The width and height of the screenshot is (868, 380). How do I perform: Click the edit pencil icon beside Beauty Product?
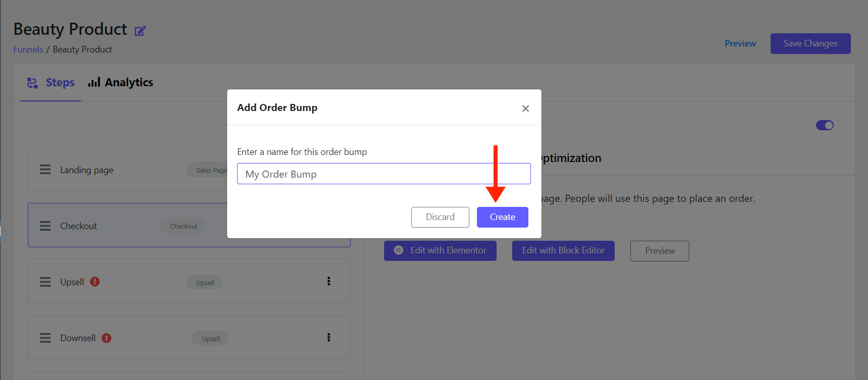[140, 31]
